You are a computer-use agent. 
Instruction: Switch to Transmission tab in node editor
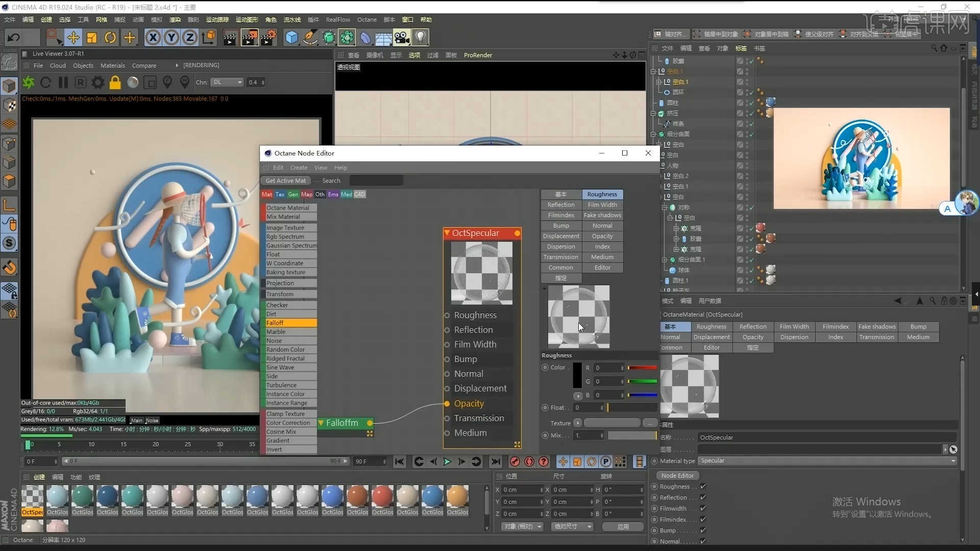click(x=560, y=257)
